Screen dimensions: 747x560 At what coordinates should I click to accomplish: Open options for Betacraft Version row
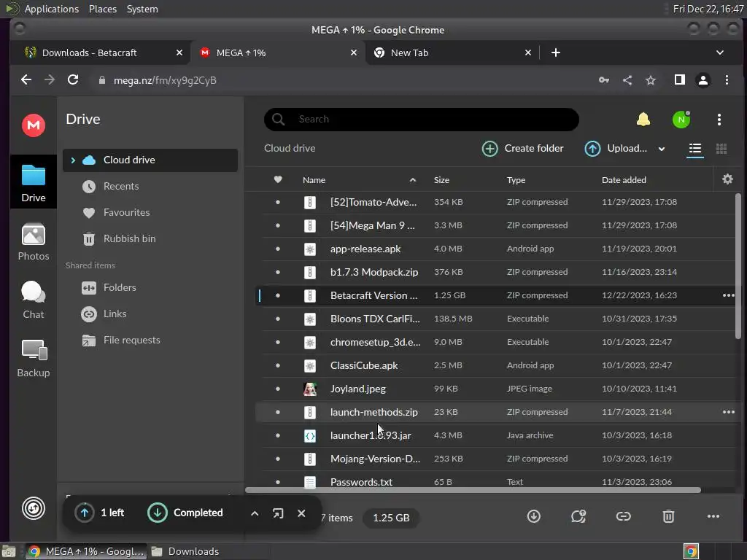coord(729,295)
